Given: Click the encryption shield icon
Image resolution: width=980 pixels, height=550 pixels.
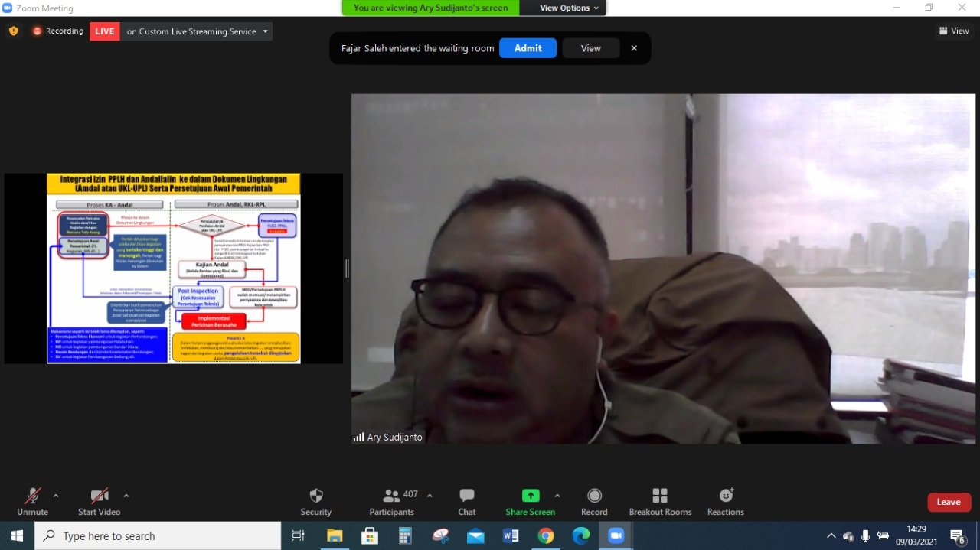Looking at the screenshot, I should click(x=13, y=31).
